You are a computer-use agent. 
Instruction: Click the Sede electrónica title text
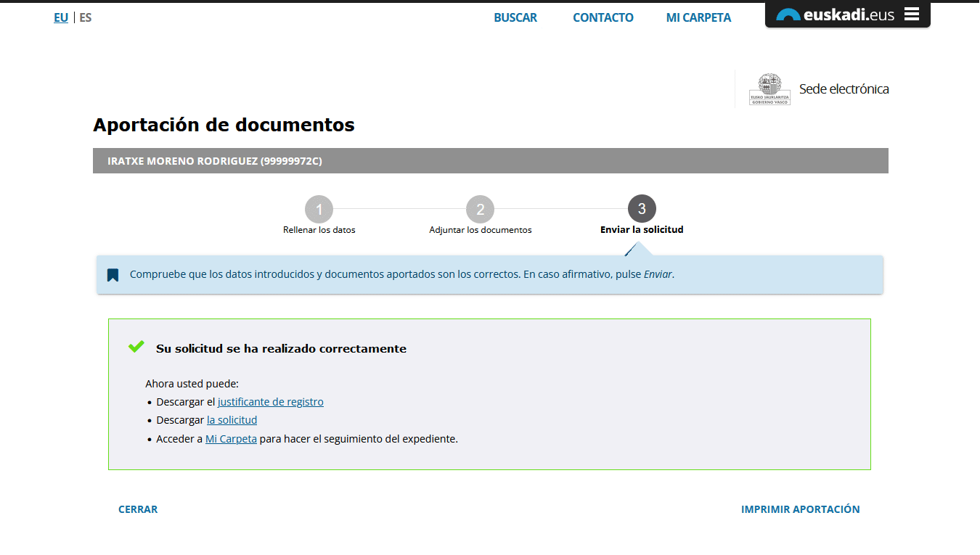(x=844, y=89)
